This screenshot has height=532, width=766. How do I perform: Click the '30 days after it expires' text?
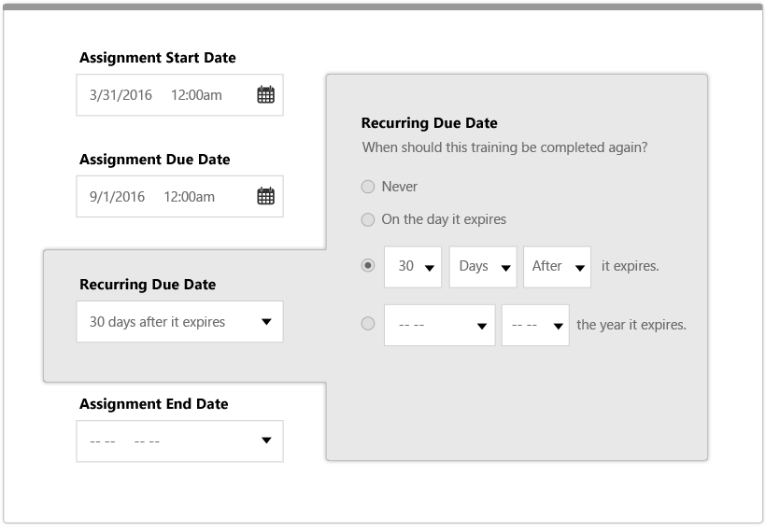pyautogui.click(x=157, y=322)
